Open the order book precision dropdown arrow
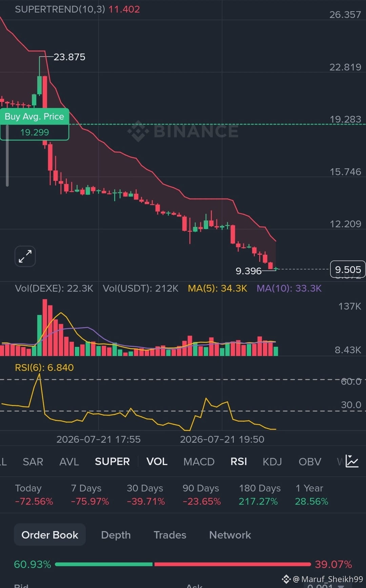 341,586
